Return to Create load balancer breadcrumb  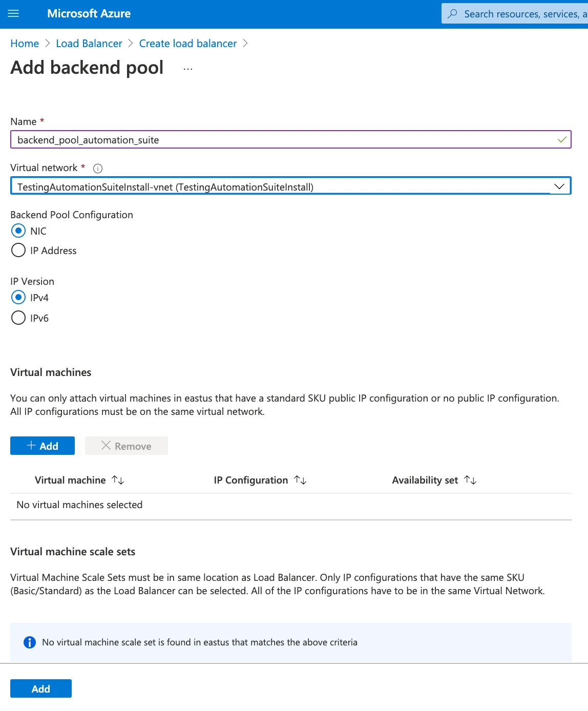tap(188, 44)
